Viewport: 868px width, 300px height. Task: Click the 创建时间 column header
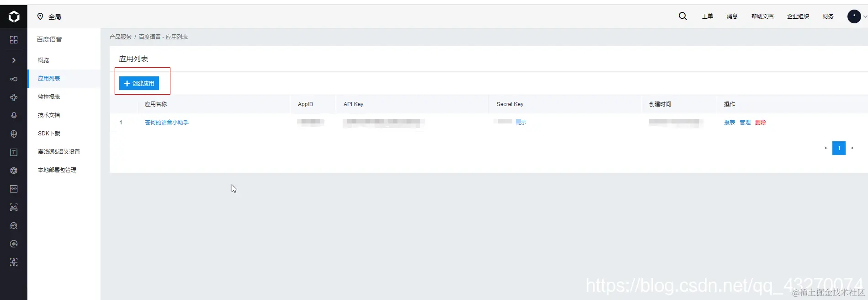click(660, 104)
